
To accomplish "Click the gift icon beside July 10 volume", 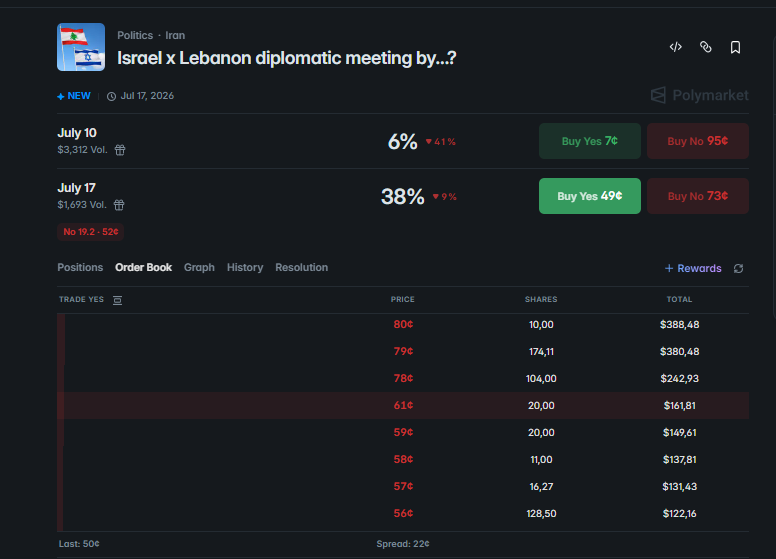I will coord(120,150).
